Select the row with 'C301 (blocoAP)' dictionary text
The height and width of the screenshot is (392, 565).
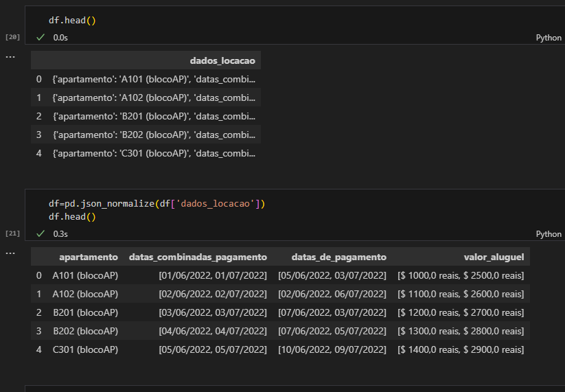point(146,153)
